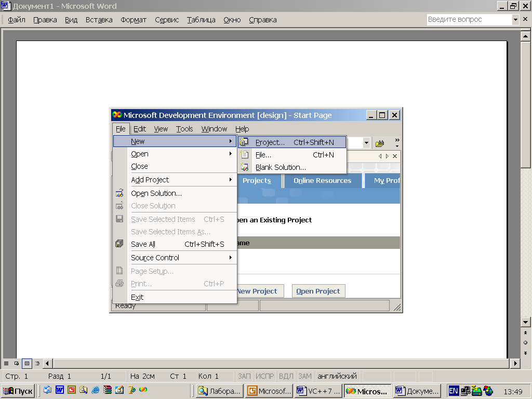Click the network computers tray icon
The height and width of the screenshot is (399, 532).
point(465,391)
